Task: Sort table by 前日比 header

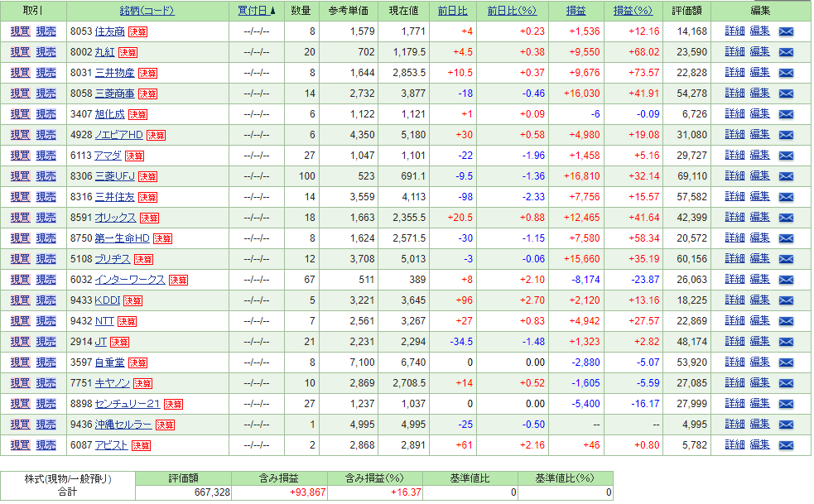Action: pos(453,11)
